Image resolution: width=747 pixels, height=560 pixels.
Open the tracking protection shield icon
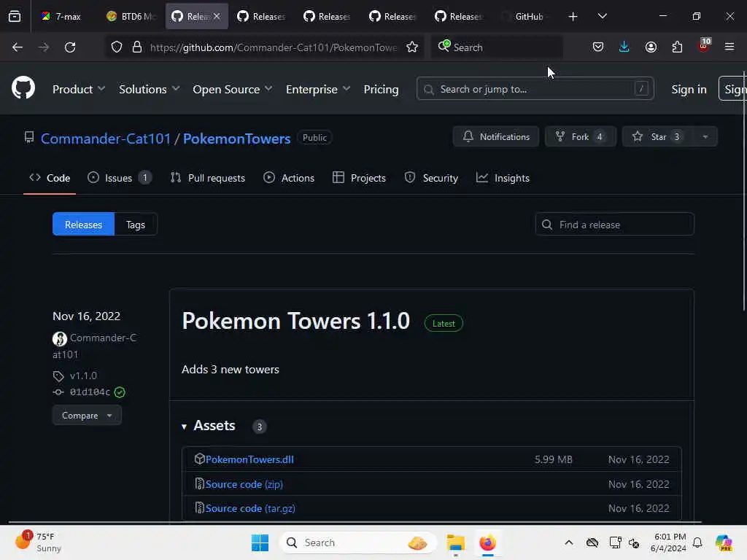point(117,47)
